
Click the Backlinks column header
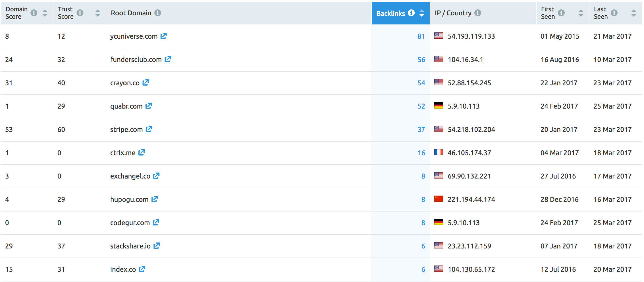tap(390, 13)
